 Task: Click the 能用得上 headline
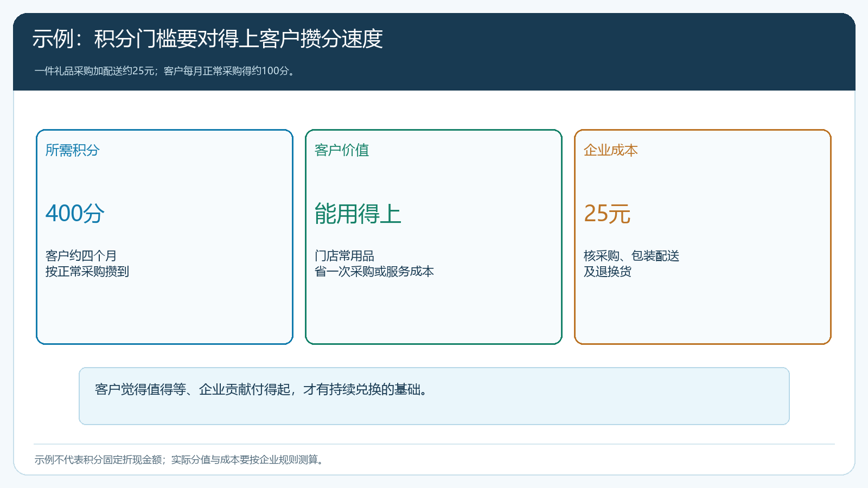(x=358, y=214)
